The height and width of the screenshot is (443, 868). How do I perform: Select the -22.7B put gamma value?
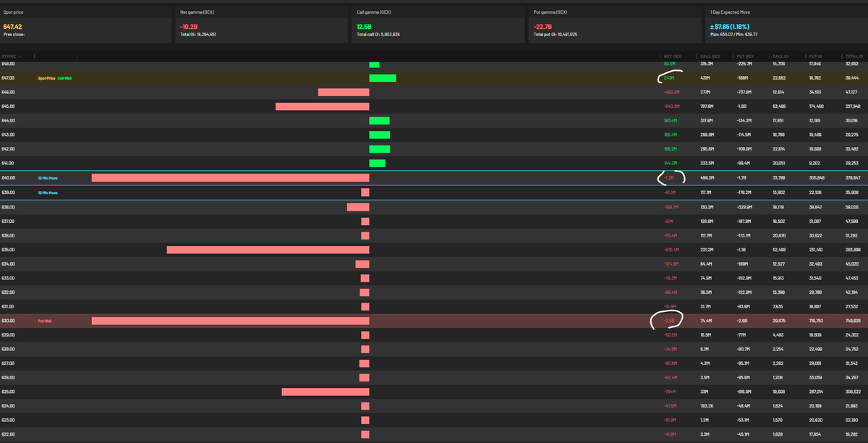pos(542,27)
